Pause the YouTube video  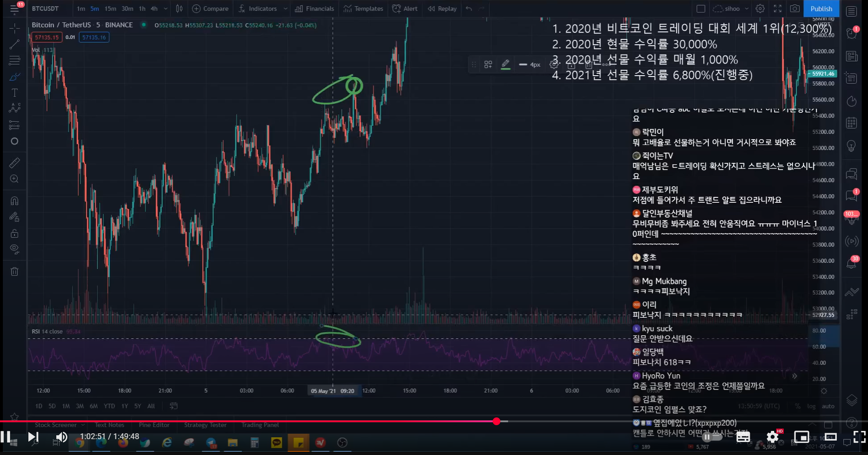coord(7,437)
